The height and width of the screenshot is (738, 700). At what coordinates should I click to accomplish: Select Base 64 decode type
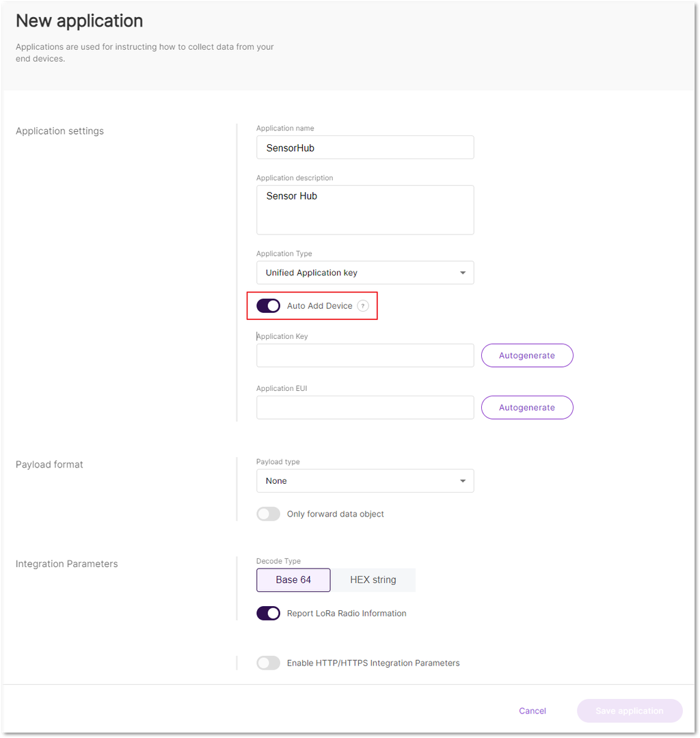click(x=293, y=580)
